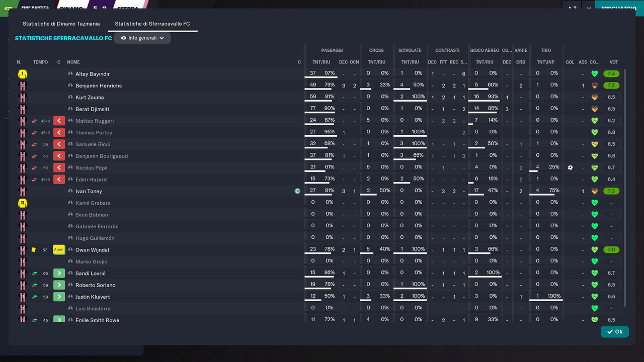Sort by the DRB column header
The height and width of the screenshot is (362, 644).
pyautogui.click(x=521, y=62)
